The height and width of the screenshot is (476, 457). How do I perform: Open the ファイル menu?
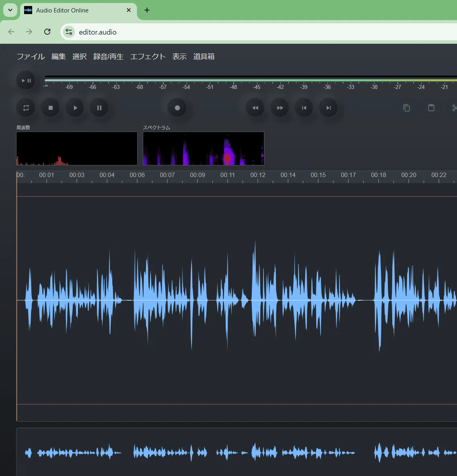(x=31, y=56)
